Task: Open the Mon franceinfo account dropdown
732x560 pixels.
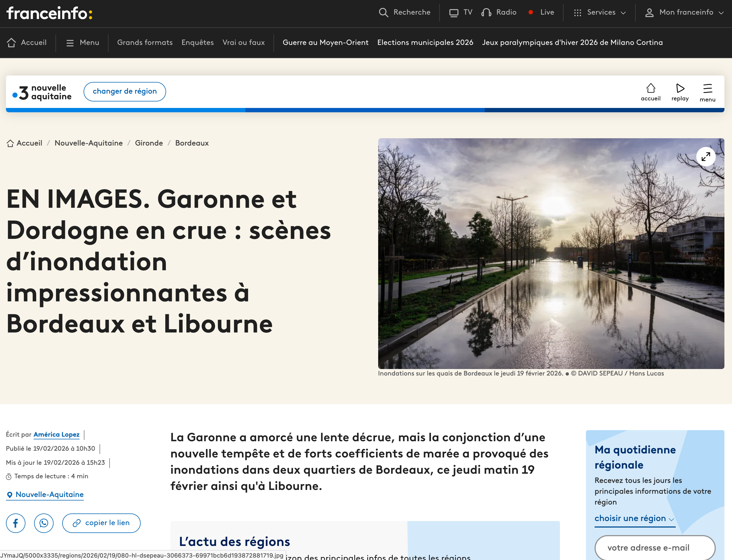Action: (x=685, y=13)
